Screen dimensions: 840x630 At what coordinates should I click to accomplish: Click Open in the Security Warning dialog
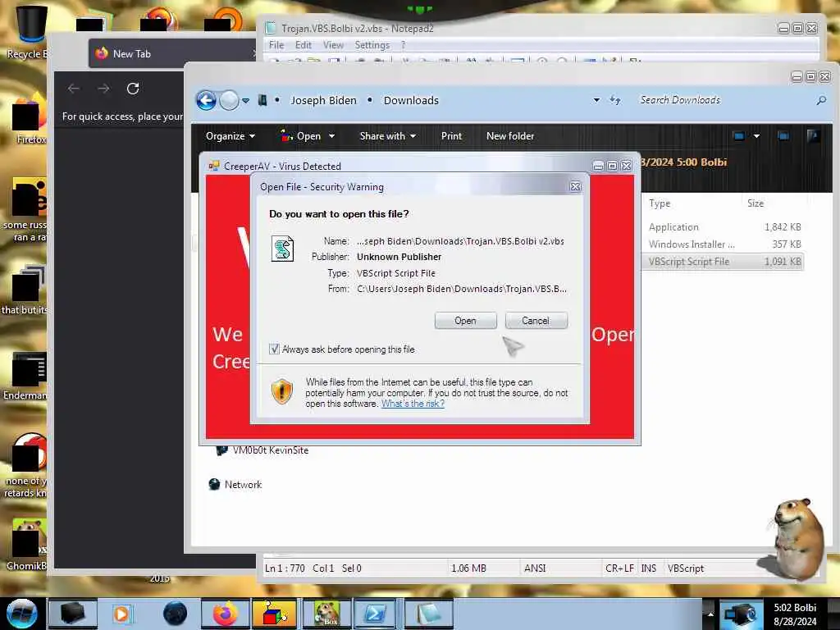pyautogui.click(x=466, y=321)
